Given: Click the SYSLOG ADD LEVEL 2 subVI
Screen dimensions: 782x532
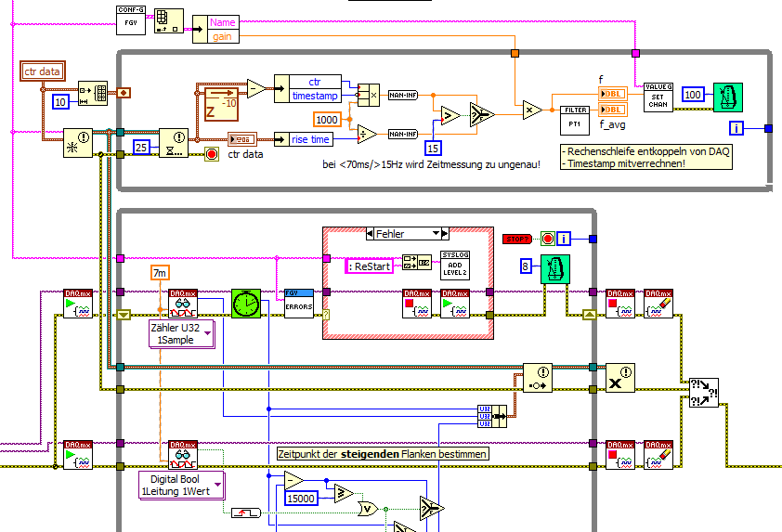Looking at the screenshot, I should pos(455,266).
